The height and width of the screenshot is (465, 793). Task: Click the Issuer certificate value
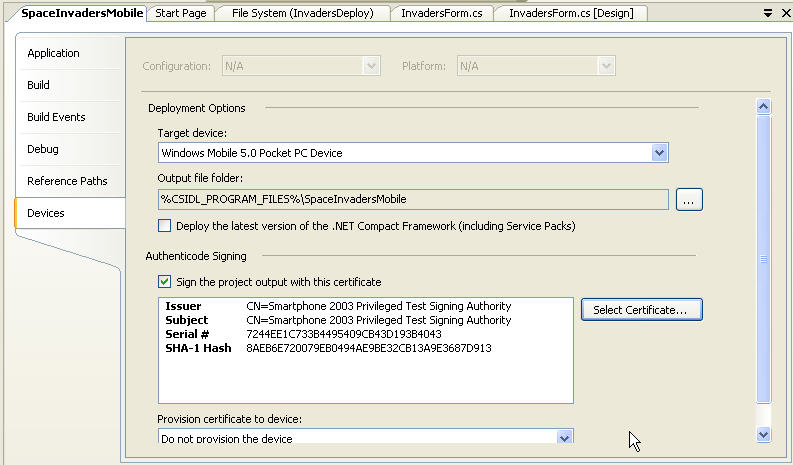[x=379, y=306]
